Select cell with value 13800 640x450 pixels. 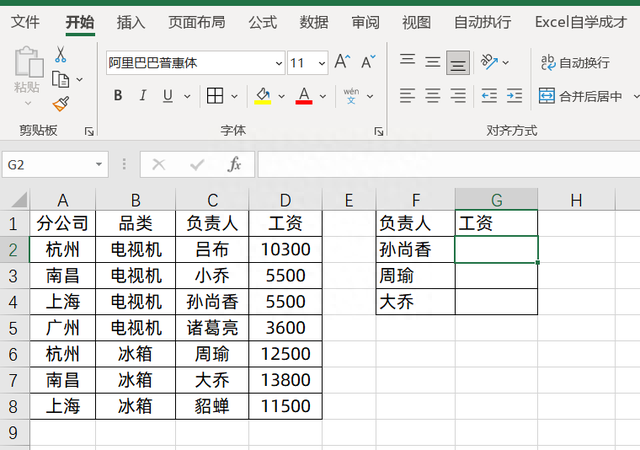[285, 380]
